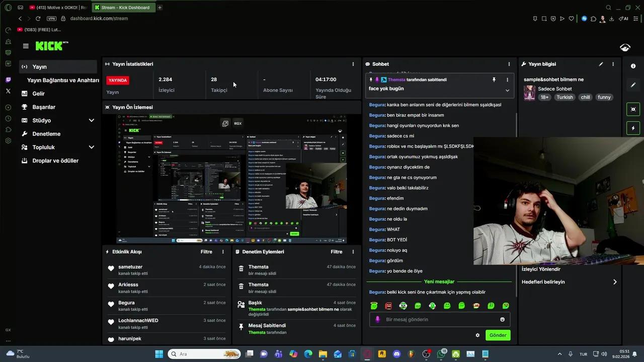Pop out the stream preview window
Viewport: 644px width, 362px height.
click(x=225, y=123)
